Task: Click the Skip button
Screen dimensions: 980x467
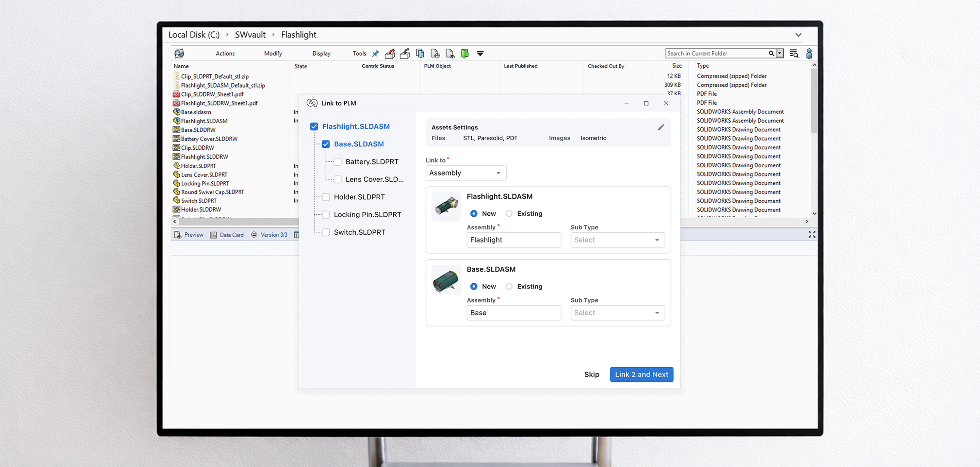Action: pyautogui.click(x=591, y=375)
